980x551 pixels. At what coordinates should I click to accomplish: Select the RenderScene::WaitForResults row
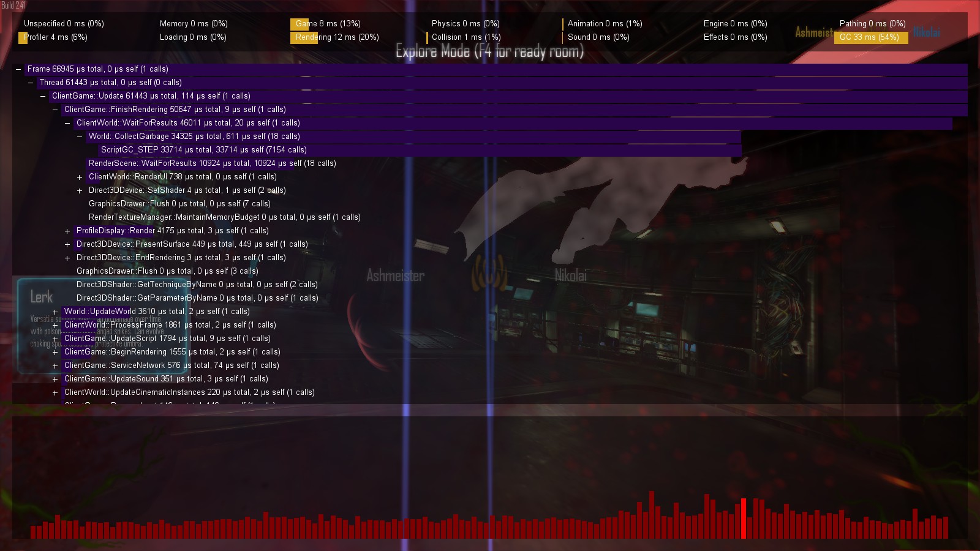tap(212, 163)
